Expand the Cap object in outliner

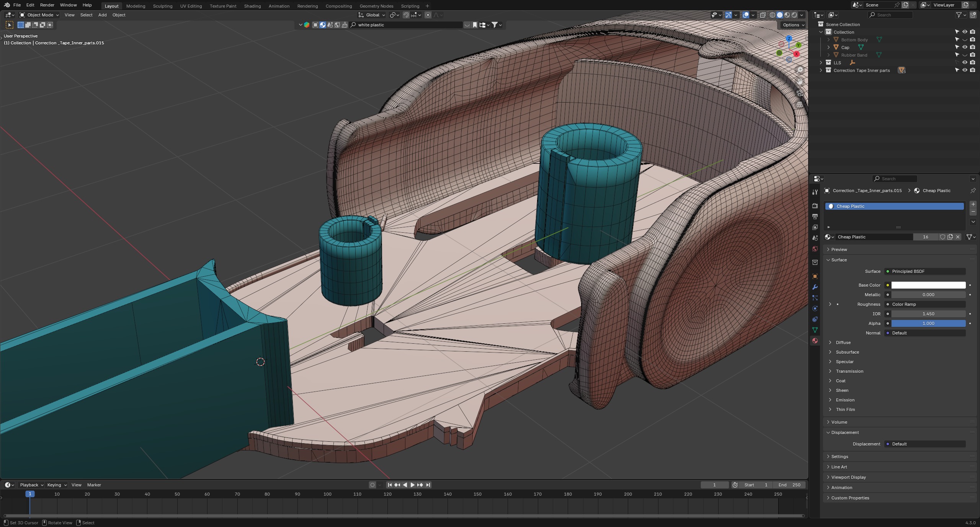pyautogui.click(x=828, y=47)
